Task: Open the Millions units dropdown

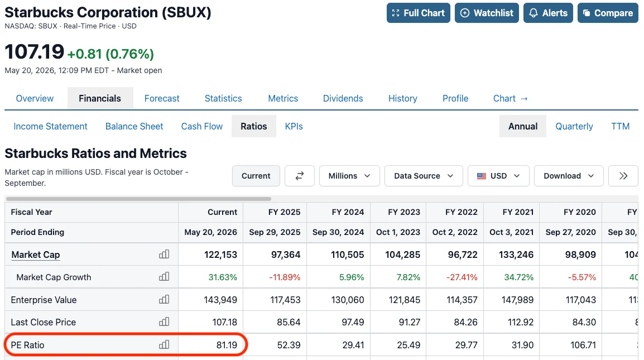Action: [349, 176]
